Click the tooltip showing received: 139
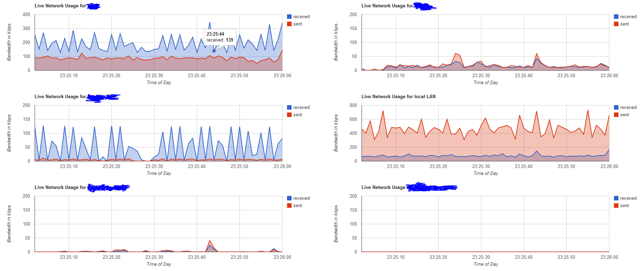 220,37
